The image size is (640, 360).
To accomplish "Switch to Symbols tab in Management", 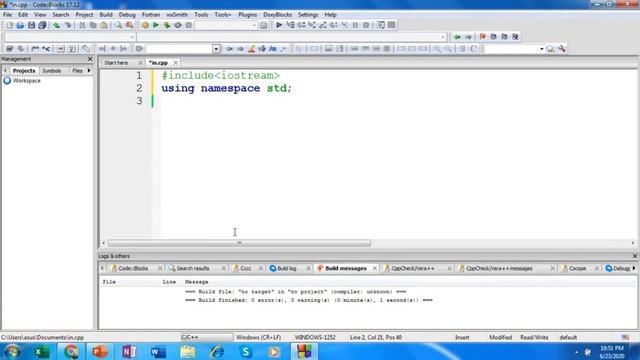I will coord(52,71).
